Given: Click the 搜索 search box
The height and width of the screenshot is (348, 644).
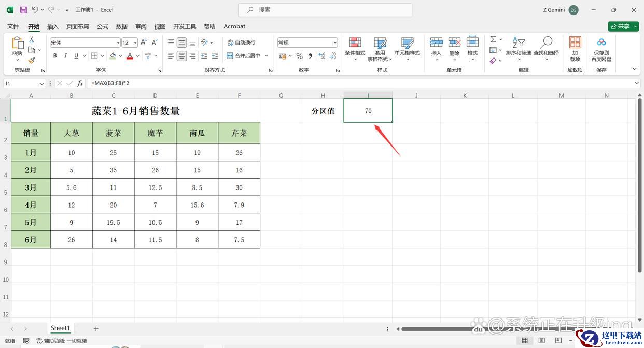Looking at the screenshot, I should pyautogui.click(x=325, y=10).
